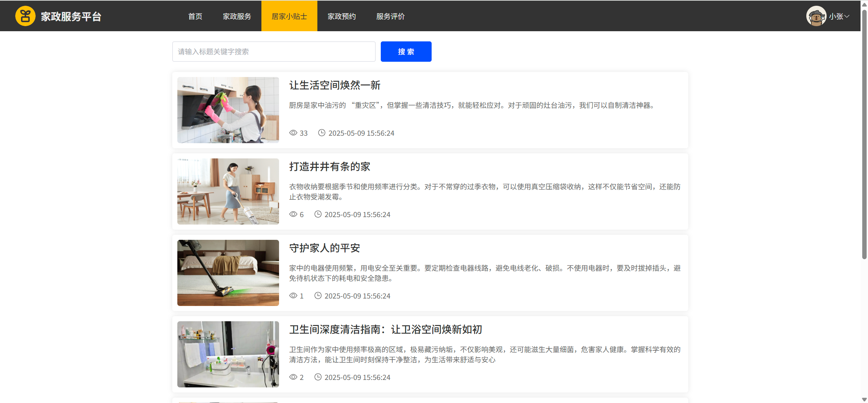Click clock icon on 守护家人的平安 article
The image size is (868, 403).
(x=318, y=295)
